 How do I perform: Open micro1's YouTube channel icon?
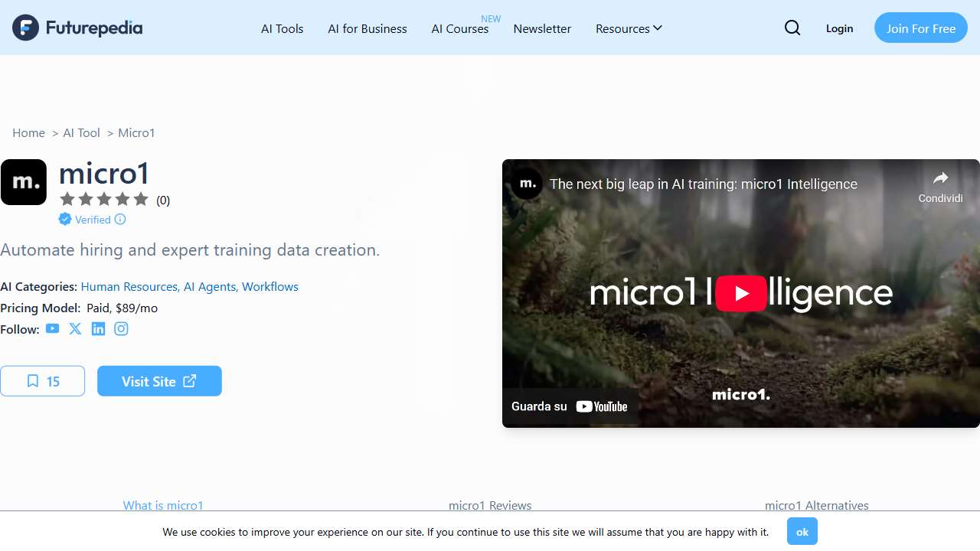click(x=52, y=329)
